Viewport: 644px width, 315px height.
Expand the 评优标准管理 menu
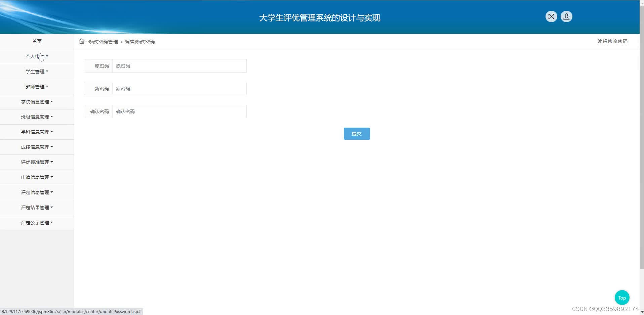[x=37, y=162]
